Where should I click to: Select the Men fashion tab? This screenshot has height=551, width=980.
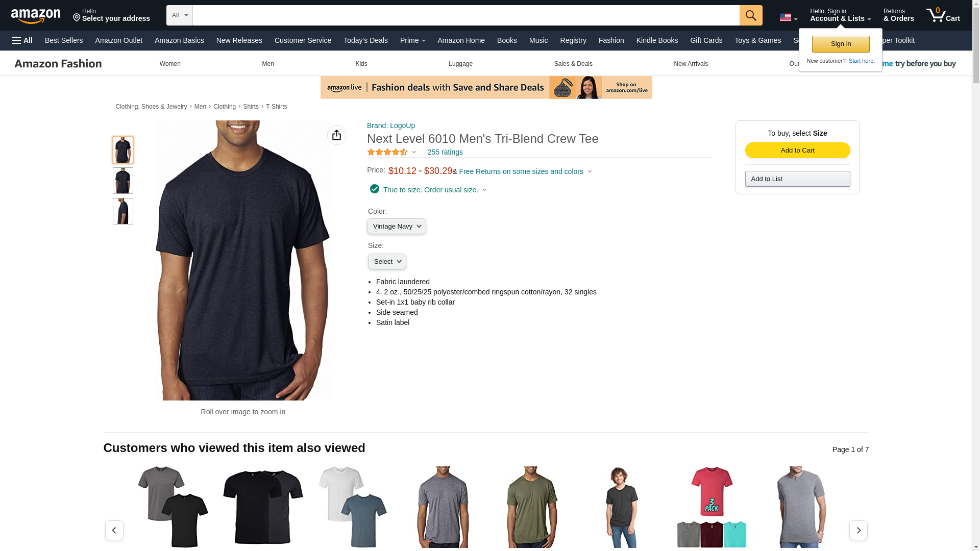point(268,64)
